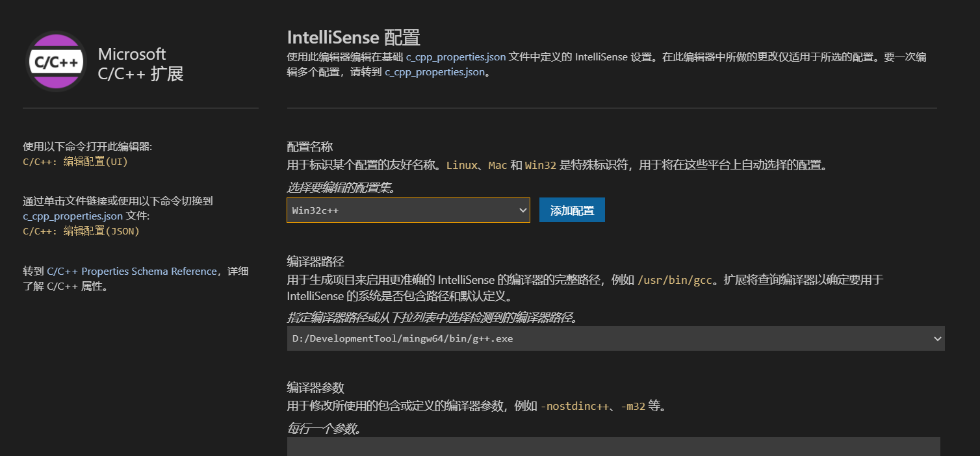The image size is (980, 456).
Task: Click the 配置名称 section label
Action: (310, 147)
